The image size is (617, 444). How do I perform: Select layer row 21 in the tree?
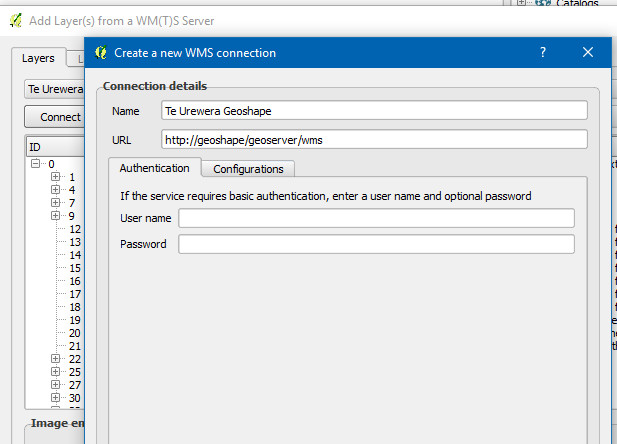75,346
